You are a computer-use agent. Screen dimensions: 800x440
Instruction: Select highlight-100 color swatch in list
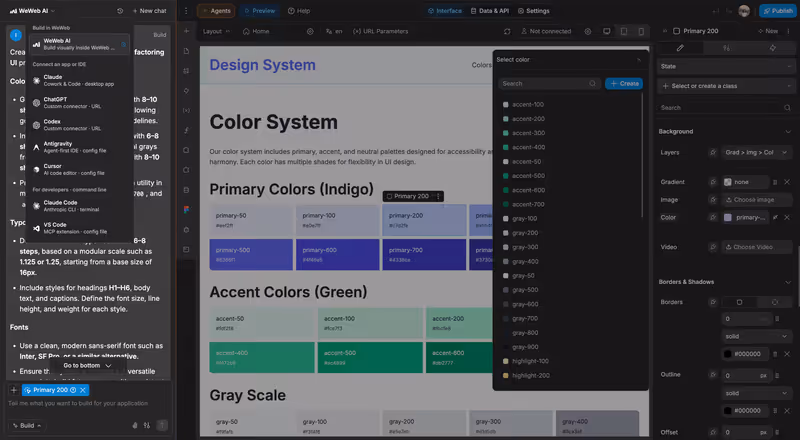coord(506,361)
